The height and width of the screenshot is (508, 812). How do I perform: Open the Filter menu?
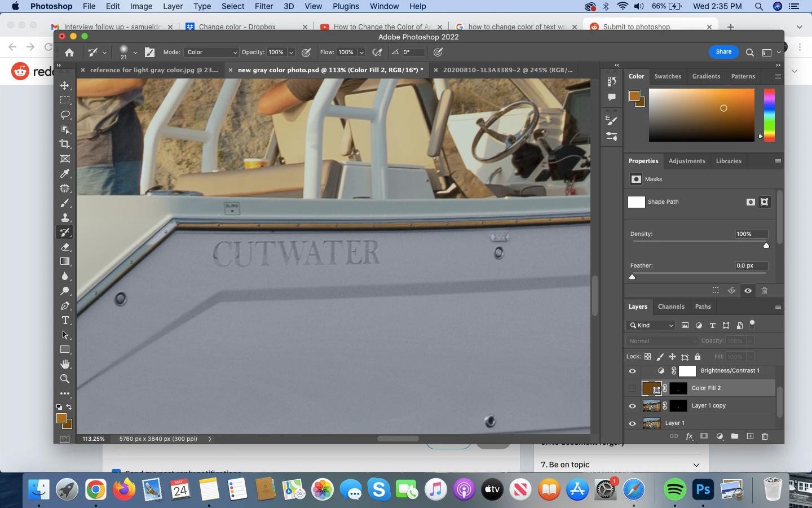coord(263,6)
